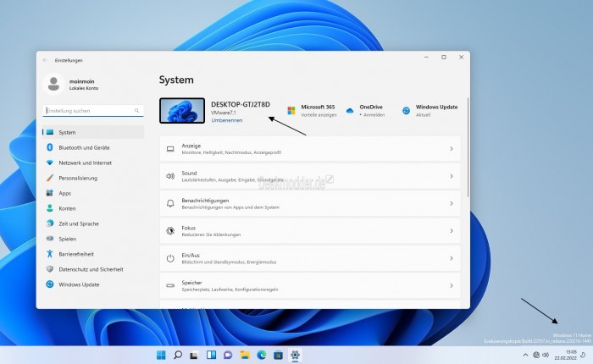
Task: Click the Umbenennen link under the PC name
Action: point(226,120)
